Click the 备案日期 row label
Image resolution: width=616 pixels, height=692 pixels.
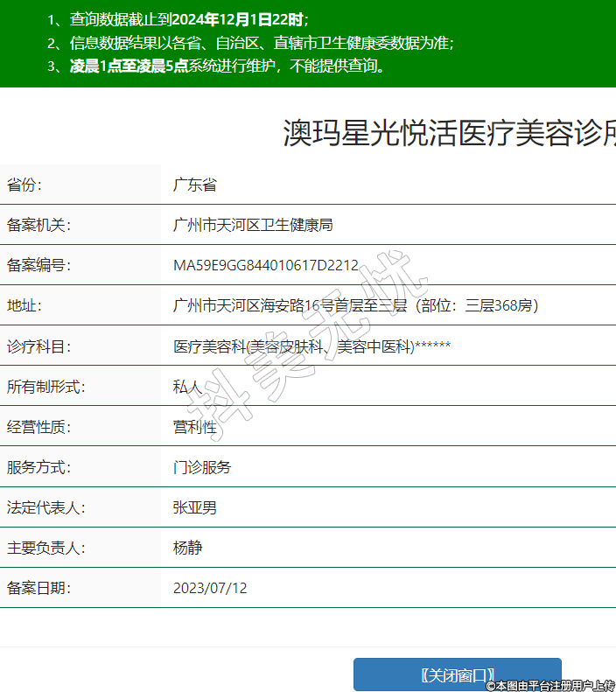tap(38, 588)
